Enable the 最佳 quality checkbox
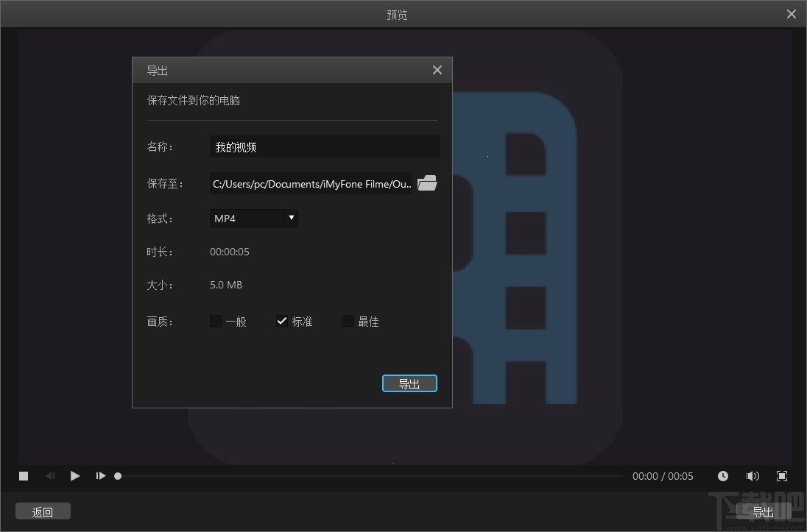 tap(348, 321)
